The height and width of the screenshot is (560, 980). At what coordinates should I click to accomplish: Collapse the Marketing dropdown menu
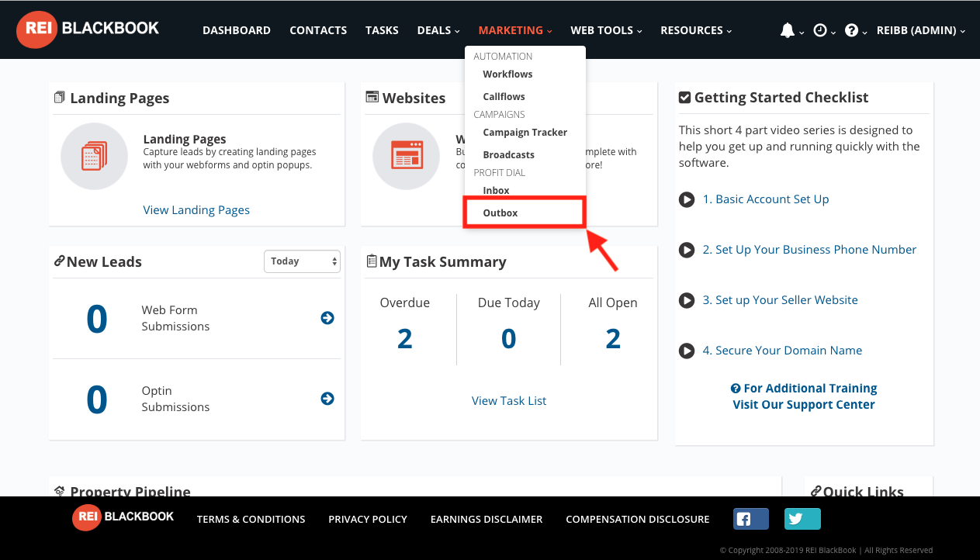coord(515,30)
